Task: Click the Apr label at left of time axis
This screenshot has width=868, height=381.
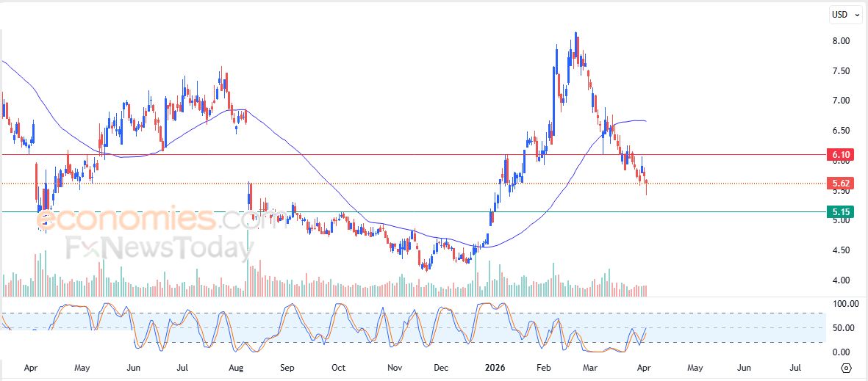Action: point(31,368)
